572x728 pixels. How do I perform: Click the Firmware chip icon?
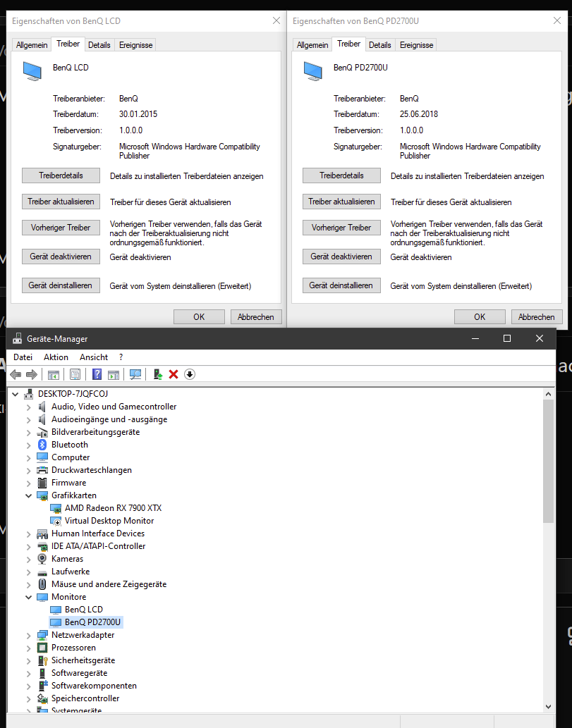coord(42,483)
